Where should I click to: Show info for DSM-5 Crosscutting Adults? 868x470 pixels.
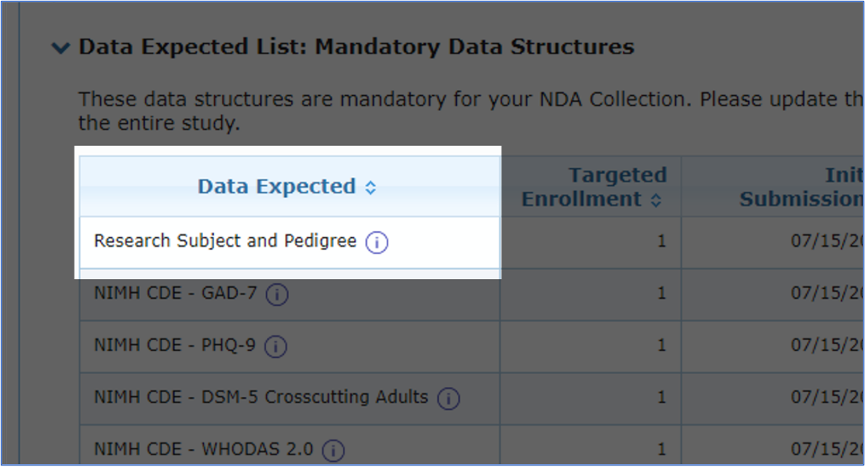tap(448, 399)
